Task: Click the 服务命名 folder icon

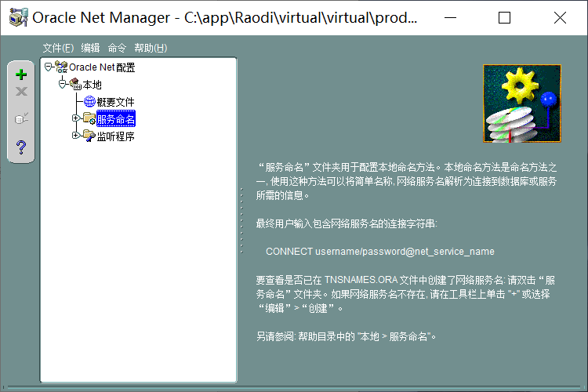Action: (x=89, y=118)
